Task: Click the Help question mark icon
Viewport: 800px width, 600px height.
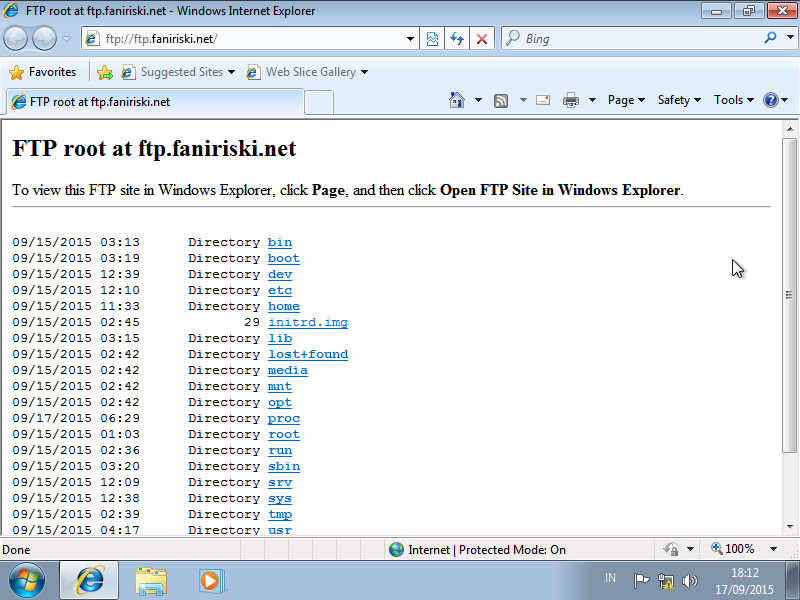Action: click(770, 100)
